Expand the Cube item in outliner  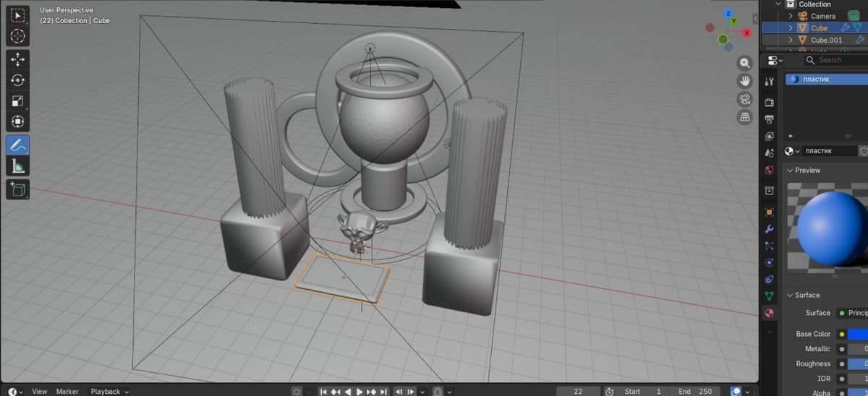(x=791, y=27)
